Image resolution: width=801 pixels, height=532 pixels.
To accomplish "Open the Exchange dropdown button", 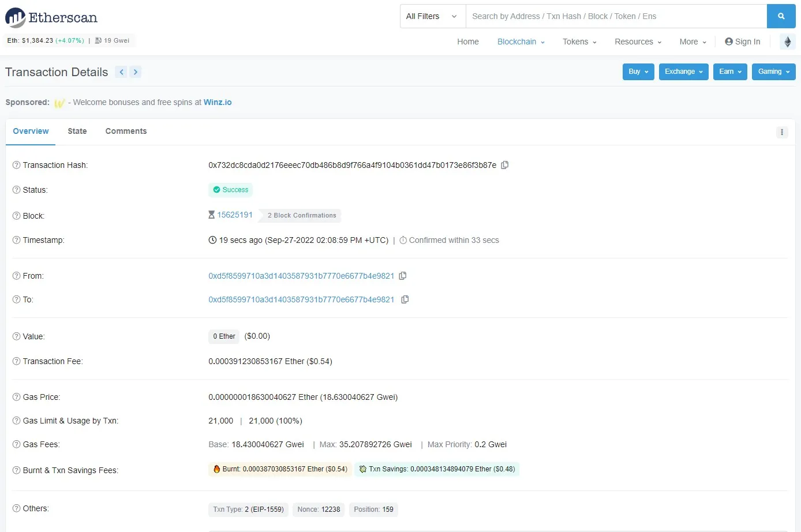I will pos(683,72).
